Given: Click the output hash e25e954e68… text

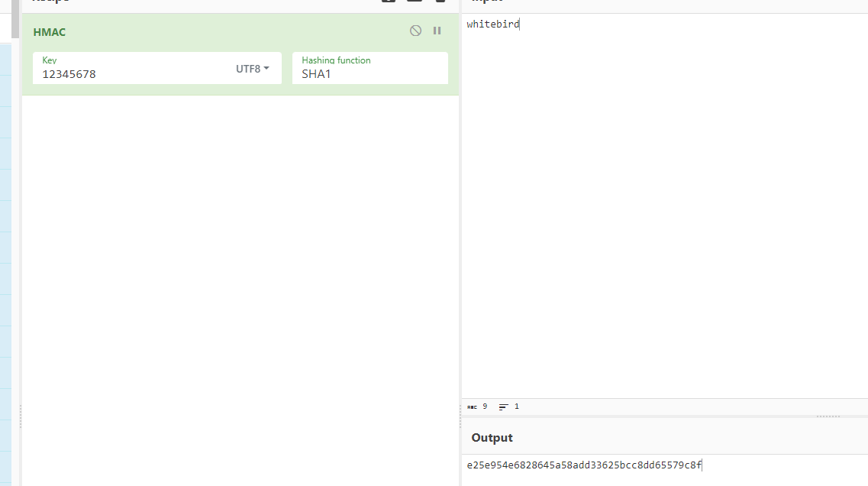Looking at the screenshot, I should 584,465.
